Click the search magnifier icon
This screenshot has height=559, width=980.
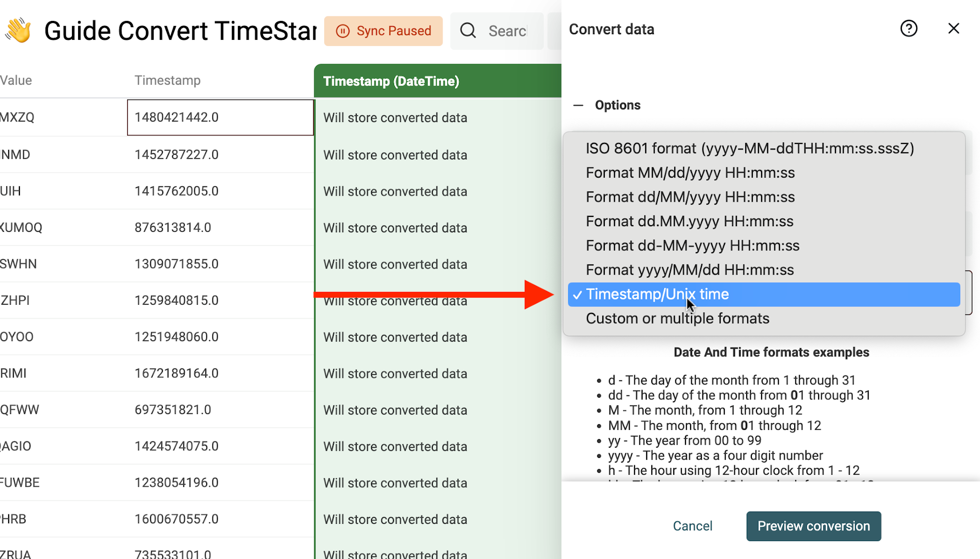click(x=468, y=31)
